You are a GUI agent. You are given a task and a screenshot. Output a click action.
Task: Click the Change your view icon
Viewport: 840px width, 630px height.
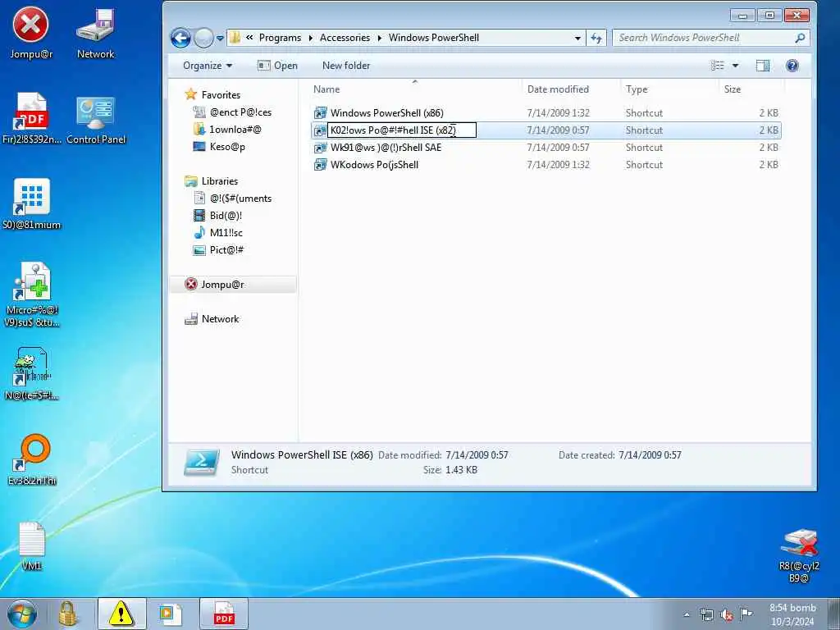717,66
